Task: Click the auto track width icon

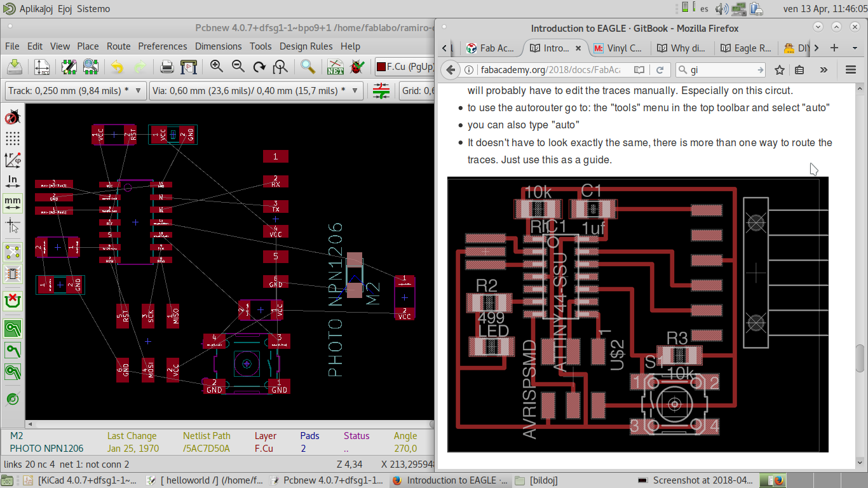Action: pyautogui.click(x=381, y=91)
